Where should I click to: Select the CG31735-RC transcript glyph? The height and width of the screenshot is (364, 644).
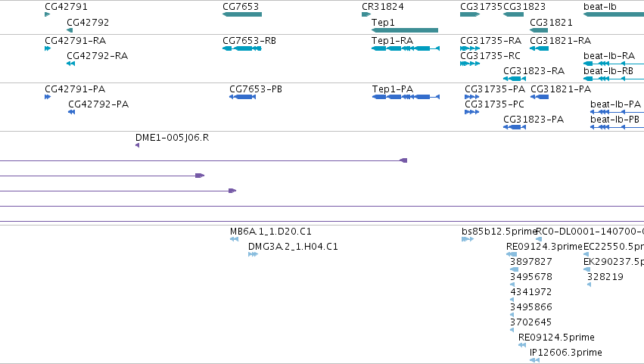pyautogui.click(x=470, y=64)
